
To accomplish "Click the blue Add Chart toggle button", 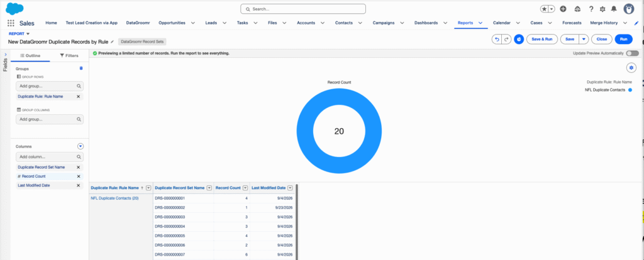I will (x=519, y=40).
